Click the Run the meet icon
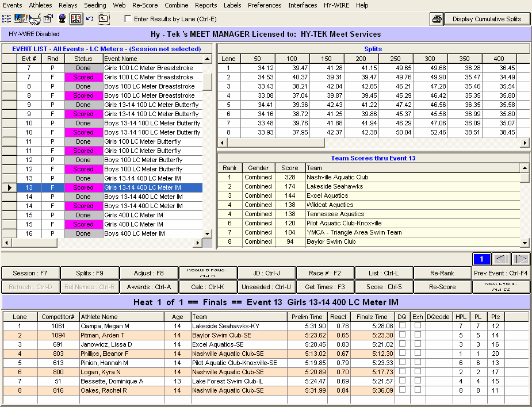The image size is (532, 407). tap(75, 18)
